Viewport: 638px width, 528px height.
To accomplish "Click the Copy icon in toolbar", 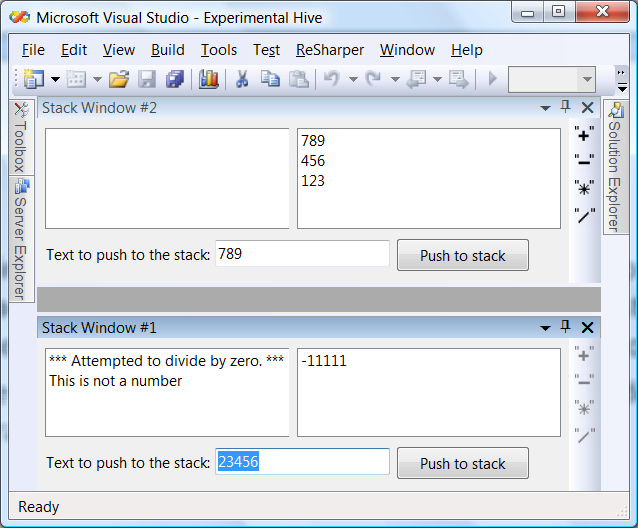I will coord(270,79).
